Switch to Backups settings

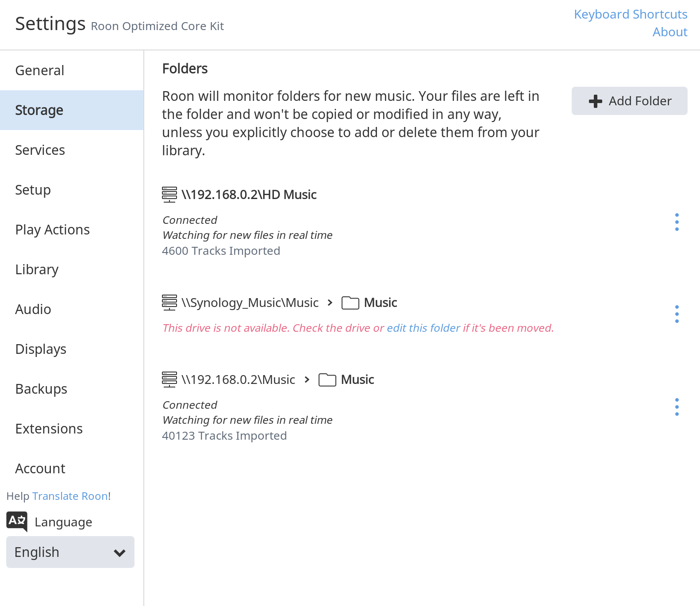pyautogui.click(x=72, y=389)
